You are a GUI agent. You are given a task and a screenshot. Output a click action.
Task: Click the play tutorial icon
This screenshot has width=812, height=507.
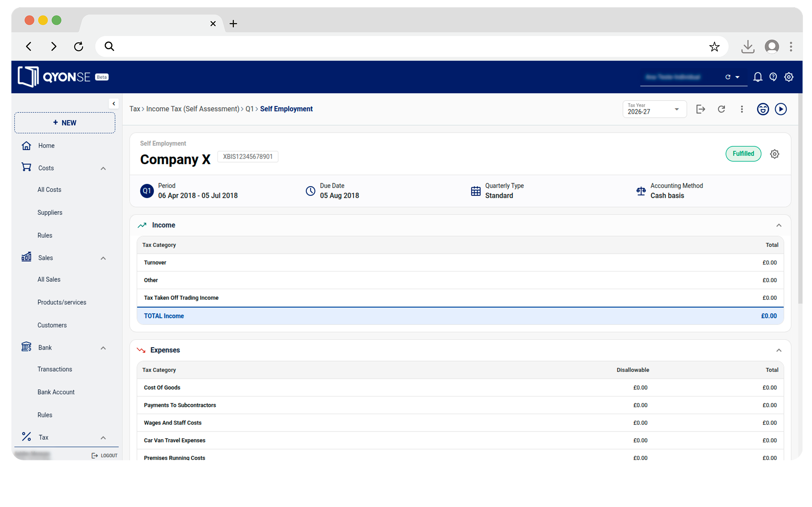(781, 109)
